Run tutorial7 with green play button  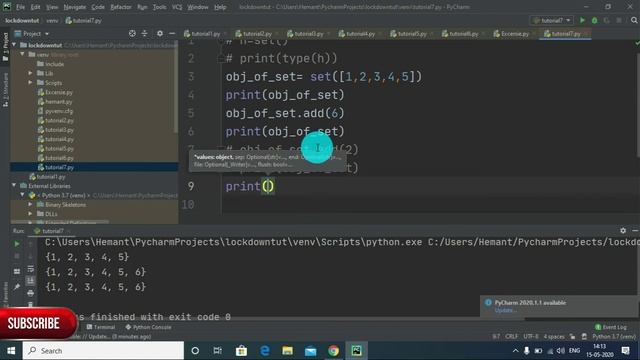582,20
